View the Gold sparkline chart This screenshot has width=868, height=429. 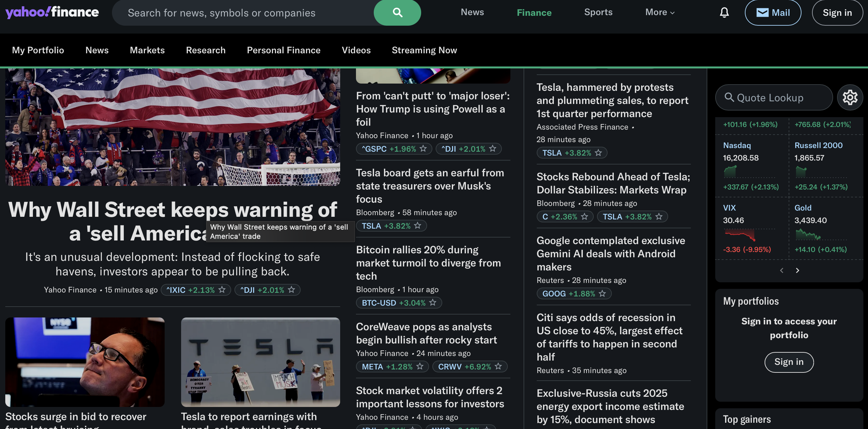pos(808,234)
